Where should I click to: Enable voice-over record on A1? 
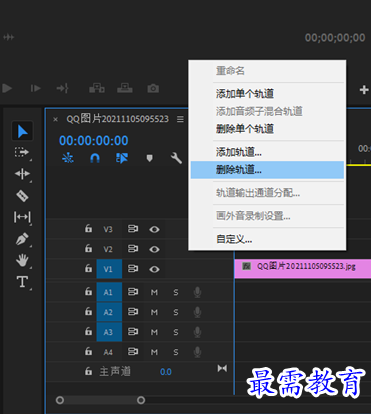click(197, 292)
